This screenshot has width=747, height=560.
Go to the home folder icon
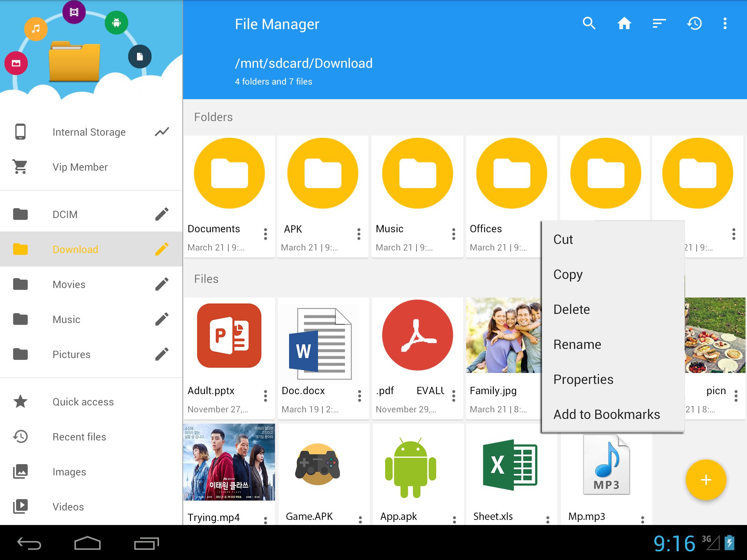(x=624, y=24)
